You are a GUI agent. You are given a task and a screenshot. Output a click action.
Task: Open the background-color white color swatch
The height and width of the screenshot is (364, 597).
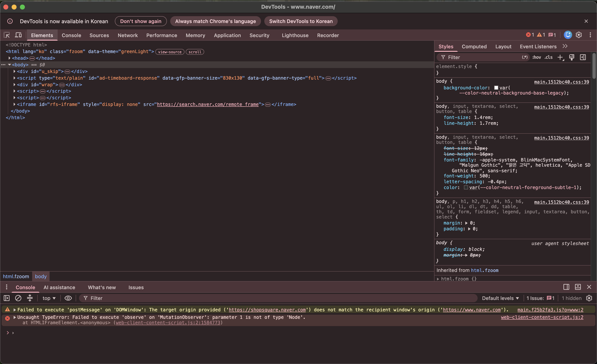496,88
